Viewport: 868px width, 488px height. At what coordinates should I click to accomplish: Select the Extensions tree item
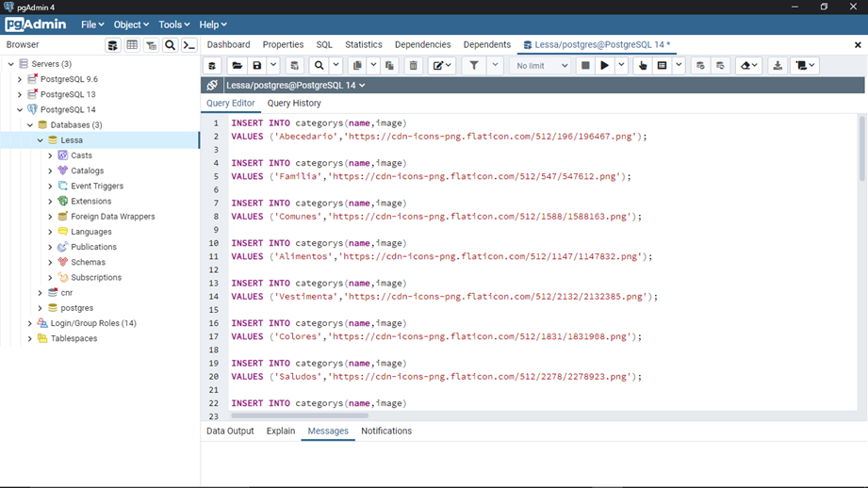(x=90, y=202)
